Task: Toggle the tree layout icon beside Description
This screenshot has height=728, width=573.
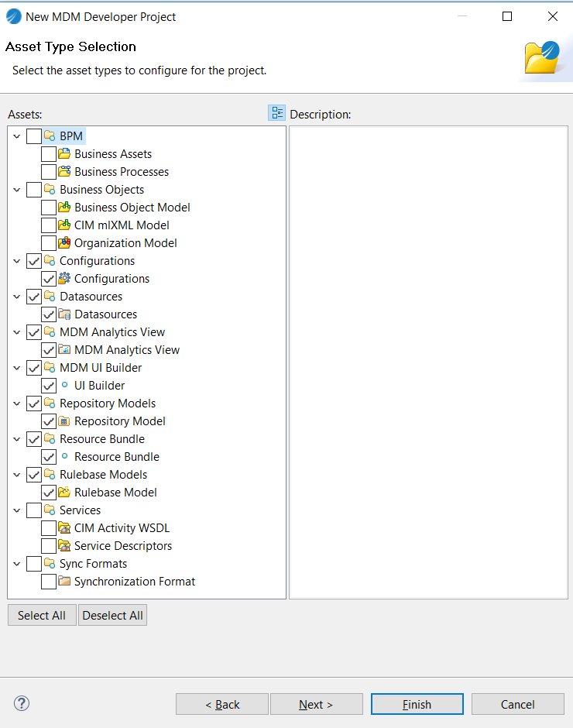Action: click(x=276, y=113)
